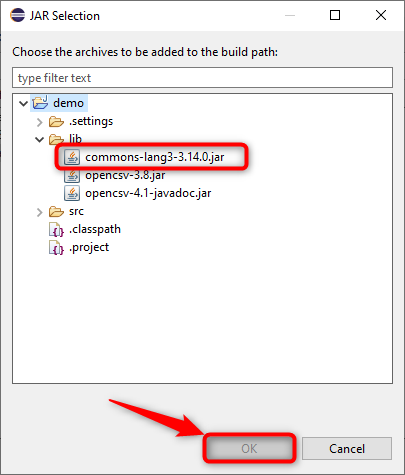The image size is (405, 475).
Task: Select the opencsv-3.8.jar file icon
Action: click(x=72, y=175)
